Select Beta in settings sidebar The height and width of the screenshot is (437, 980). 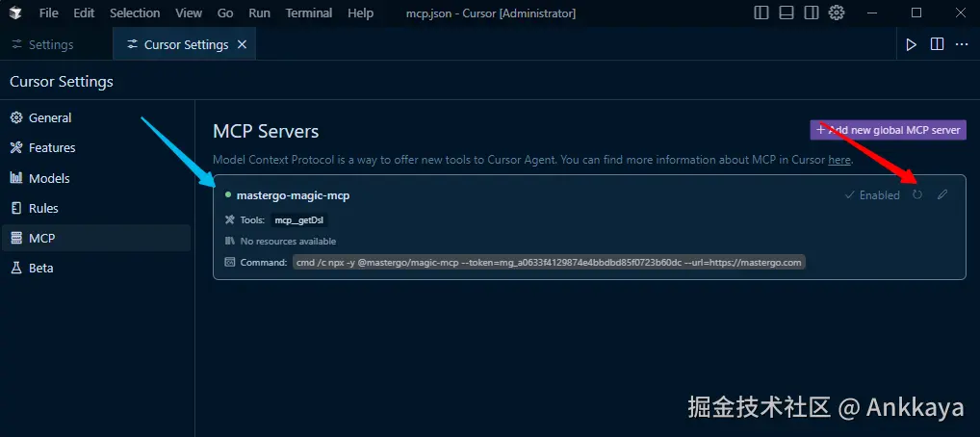96,268
